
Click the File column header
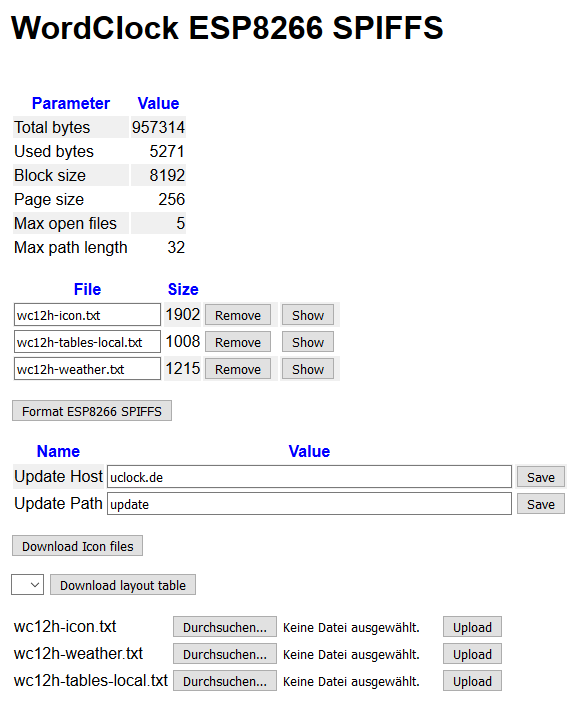(87, 289)
